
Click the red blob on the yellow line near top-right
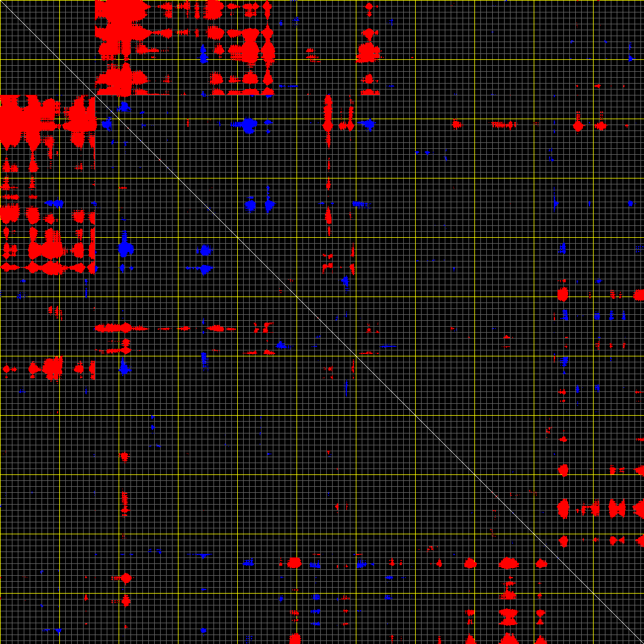(578, 125)
